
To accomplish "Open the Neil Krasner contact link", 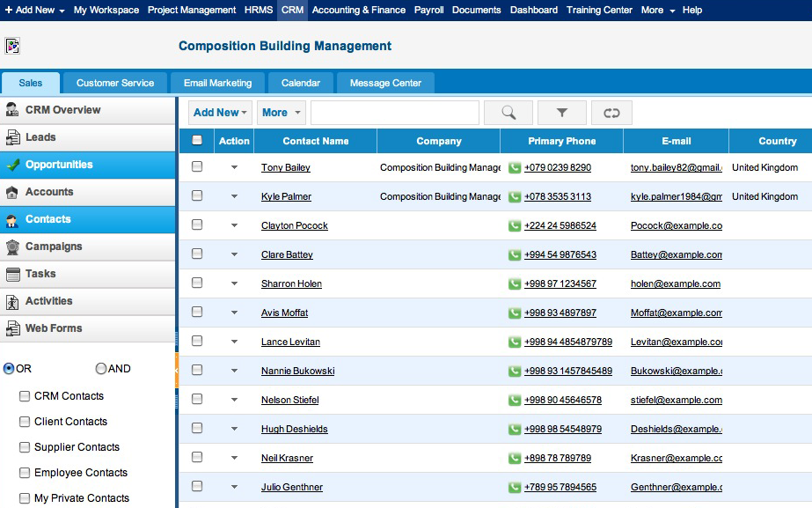I will (x=287, y=458).
